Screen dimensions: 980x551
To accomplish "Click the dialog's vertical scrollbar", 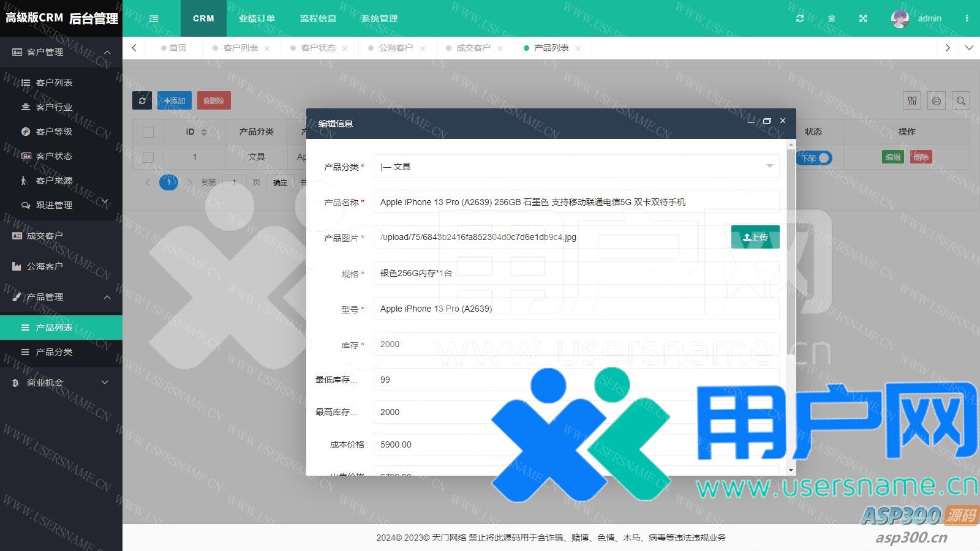I will [x=791, y=245].
